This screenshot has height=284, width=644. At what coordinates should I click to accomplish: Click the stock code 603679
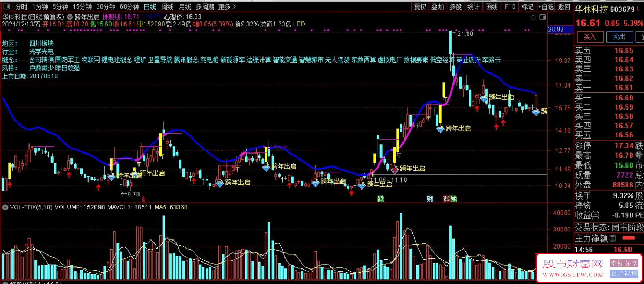pyautogui.click(x=623, y=9)
